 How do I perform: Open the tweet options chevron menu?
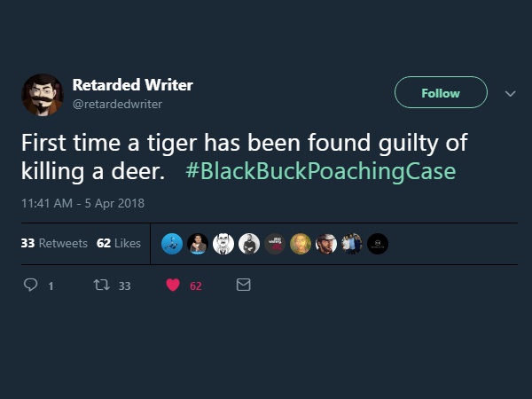[x=509, y=93]
